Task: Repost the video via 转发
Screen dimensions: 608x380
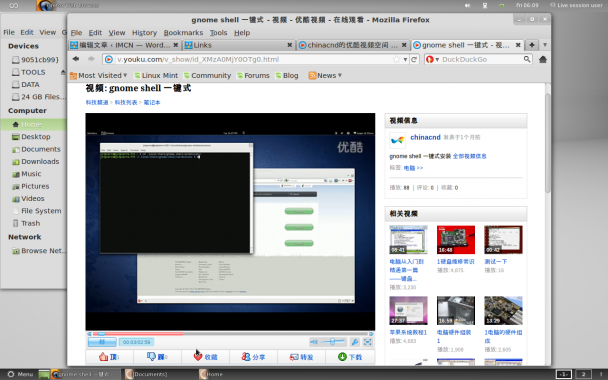Action: point(301,357)
